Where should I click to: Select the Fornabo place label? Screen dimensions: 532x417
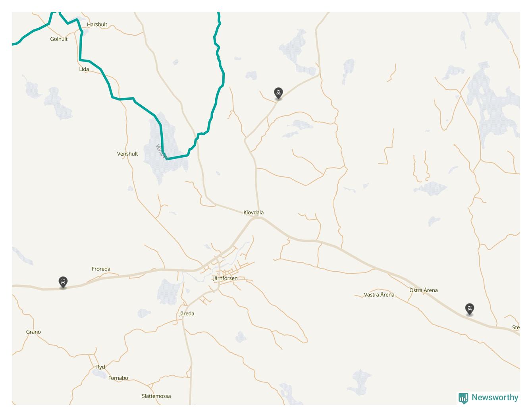pyautogui.click(x=118, y=378)
